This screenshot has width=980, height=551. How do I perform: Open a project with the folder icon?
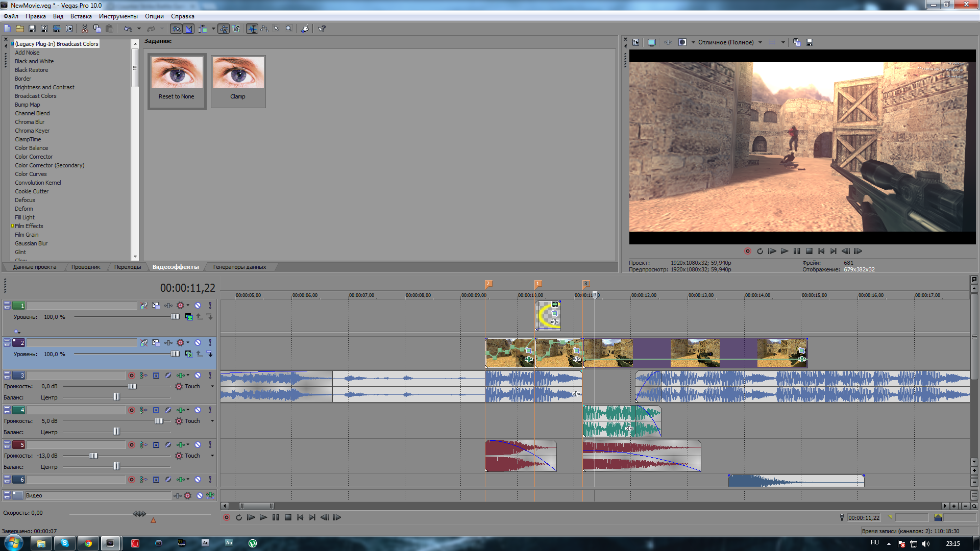point(20,29)
